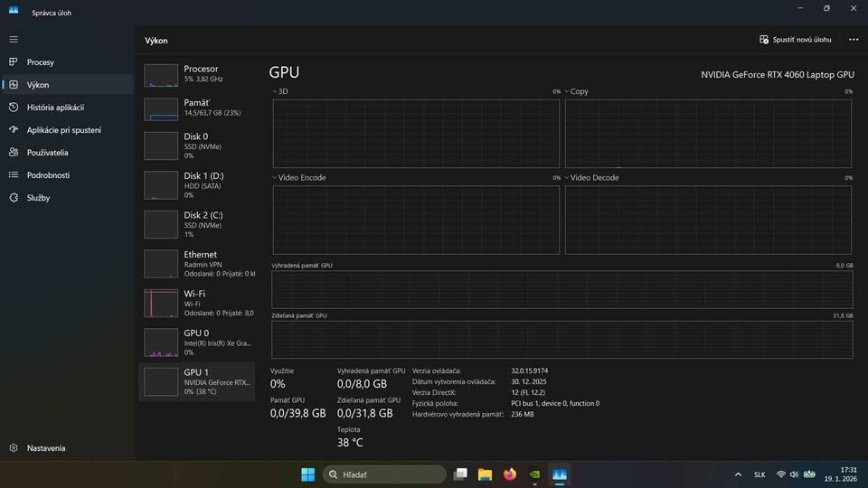This screenshot has height=488, width=868.
Task: Click the Procesy grid icon
Action: click(x=14, y=62)
